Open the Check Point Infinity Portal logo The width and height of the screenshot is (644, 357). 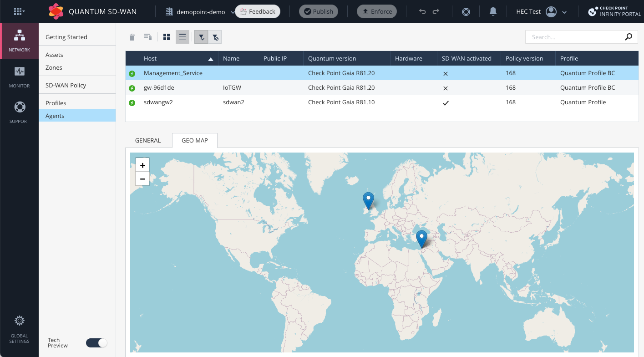(614, 11)
